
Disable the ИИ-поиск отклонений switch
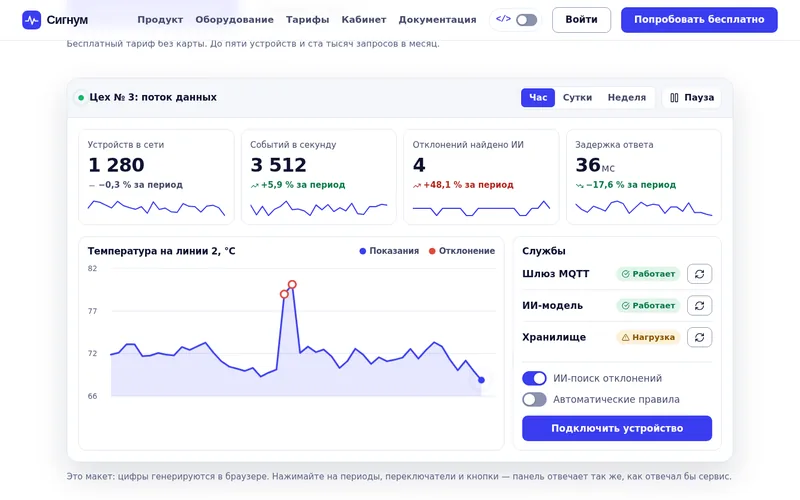[534, 378]
